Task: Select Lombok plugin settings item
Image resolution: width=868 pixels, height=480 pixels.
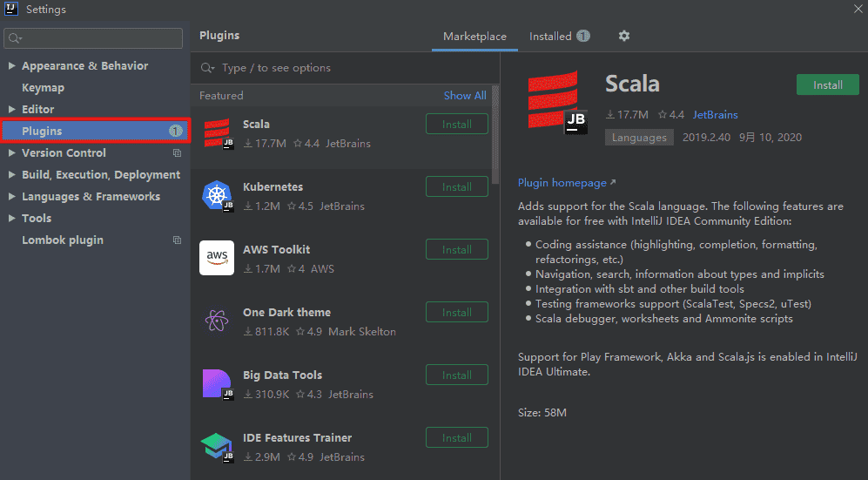Action: (63, 240)
